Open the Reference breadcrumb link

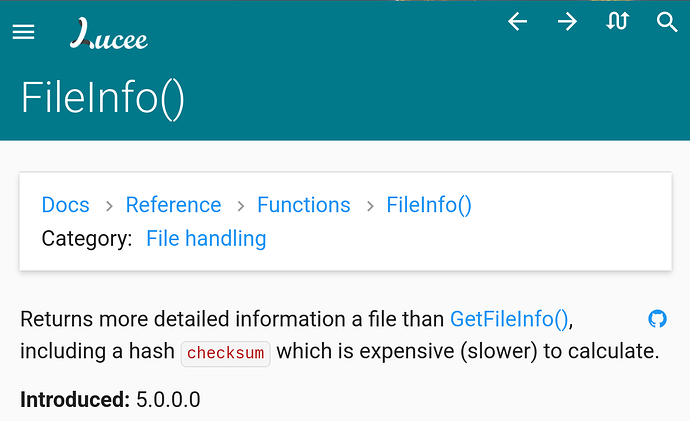[173, 205]
